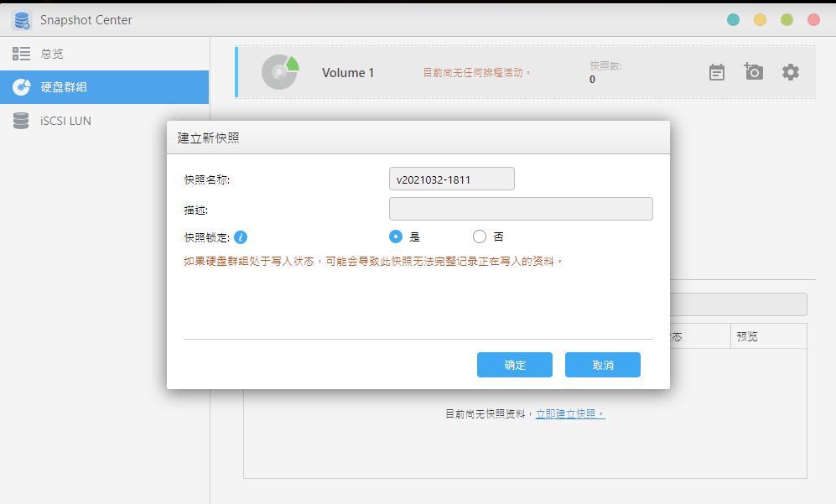This screenshot has width=836, height=504.
Task: Open Volume 1 settings gear icon
Action: coord(789,72)
